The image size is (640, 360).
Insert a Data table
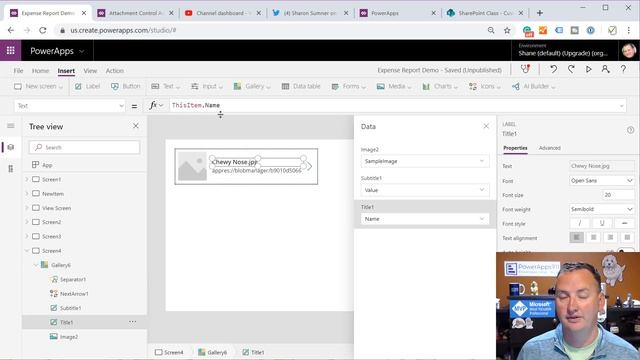[x=301, y=86]
